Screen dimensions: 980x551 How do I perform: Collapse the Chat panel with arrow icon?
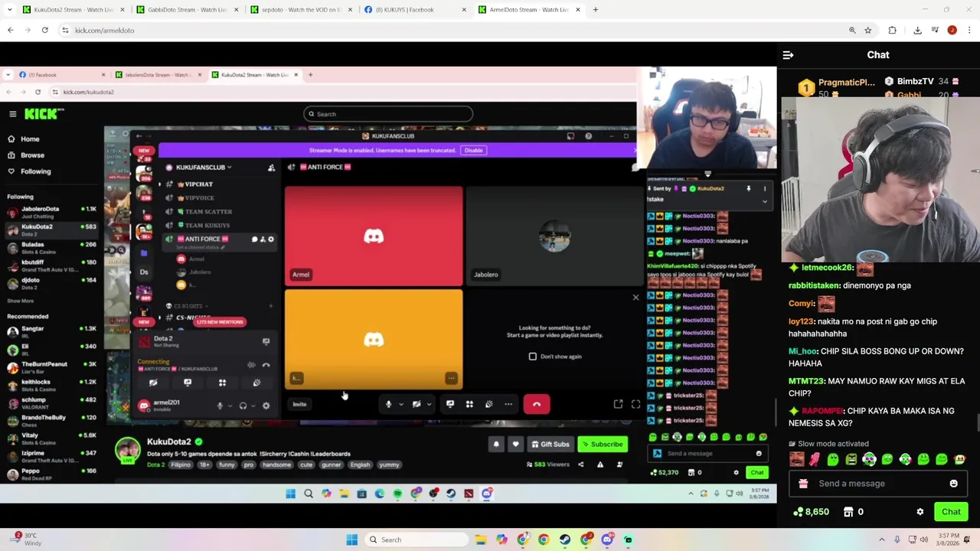788,55
